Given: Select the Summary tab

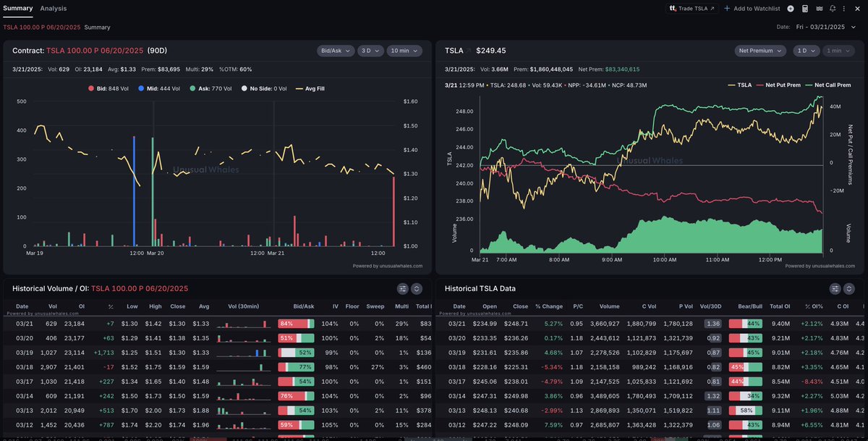Looking at the screenshot, I should (17, 9).
